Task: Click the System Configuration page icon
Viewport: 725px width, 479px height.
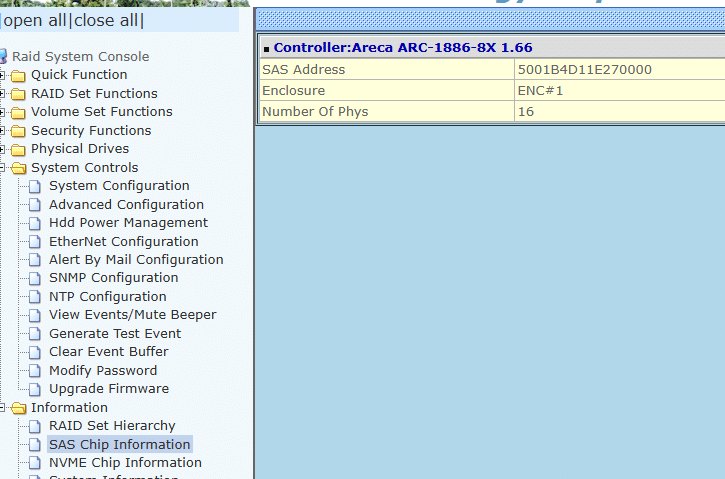Action: [x=36, y=186]
